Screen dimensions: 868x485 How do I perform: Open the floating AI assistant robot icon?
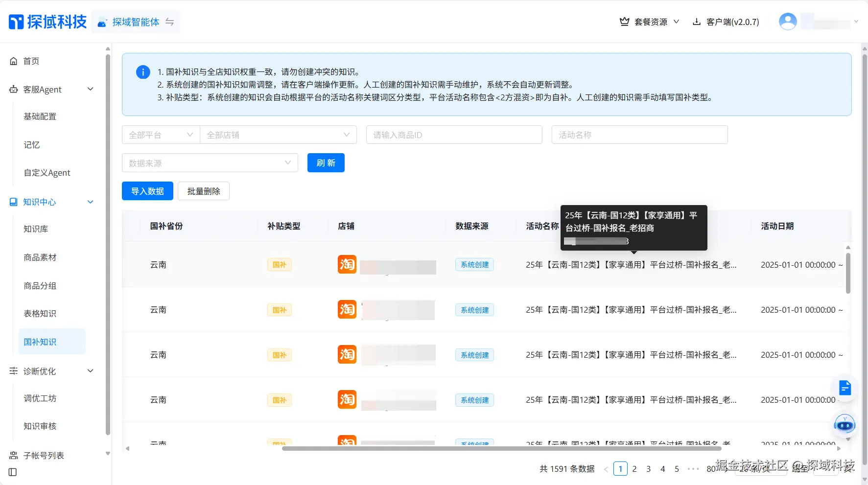(x=845, y=425)
